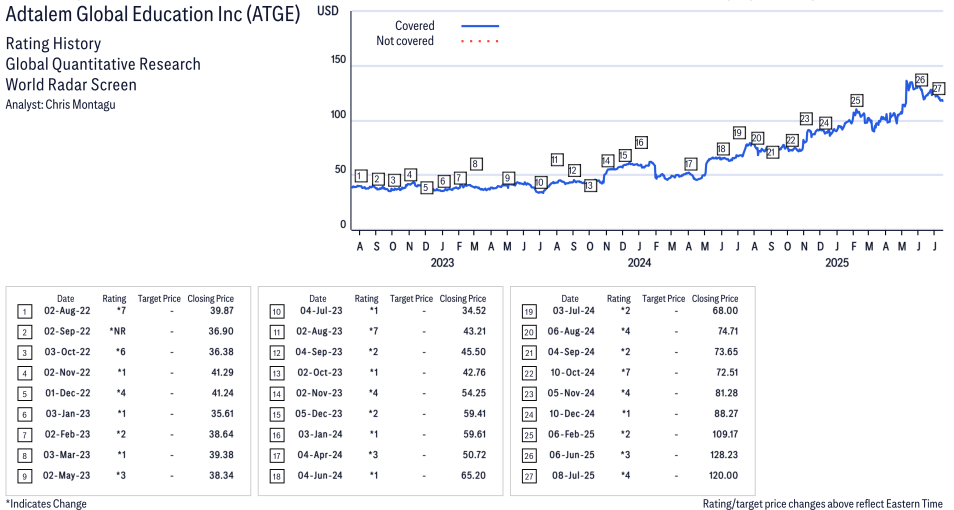Click the table index box numbered 16
This screenshot has width=954, height=510.
(x=277, y=435)
